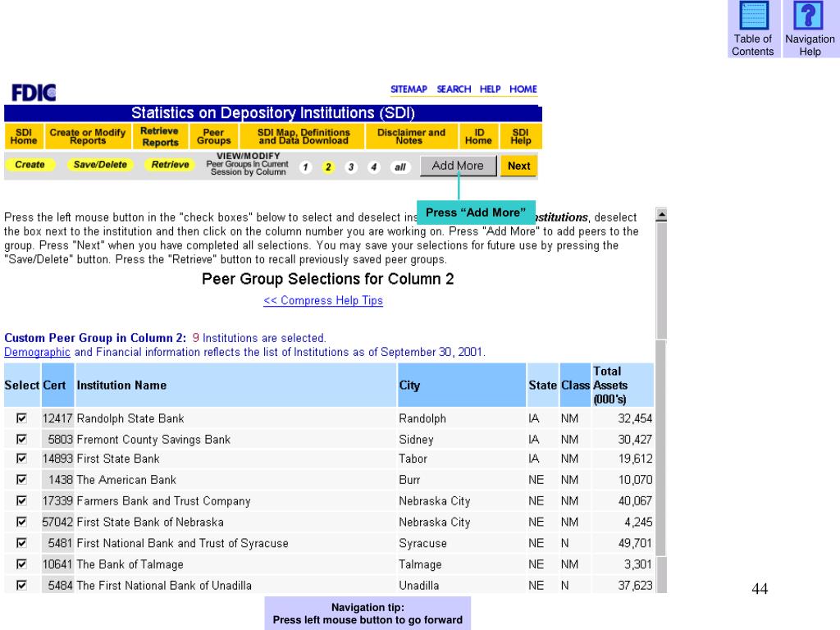Screen dimensions: 840x630
Task: Open the SITEMAP link
Action: click(x=409, y=89)
